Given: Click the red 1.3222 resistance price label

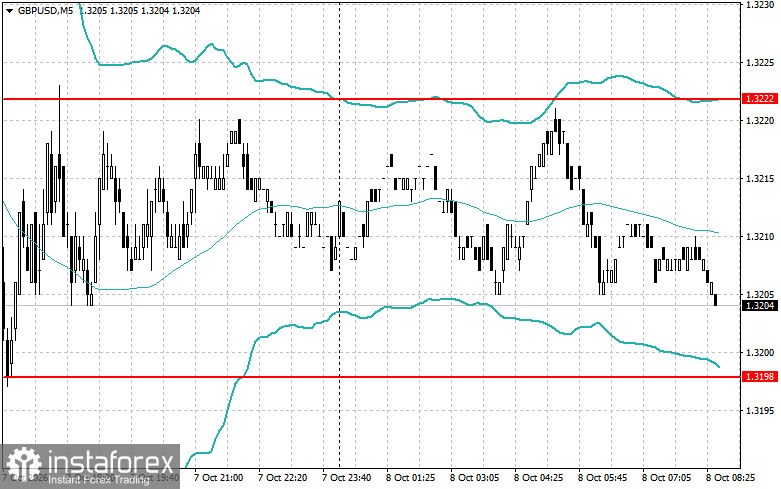Looking at the screenshot, I should pos(760,99).
